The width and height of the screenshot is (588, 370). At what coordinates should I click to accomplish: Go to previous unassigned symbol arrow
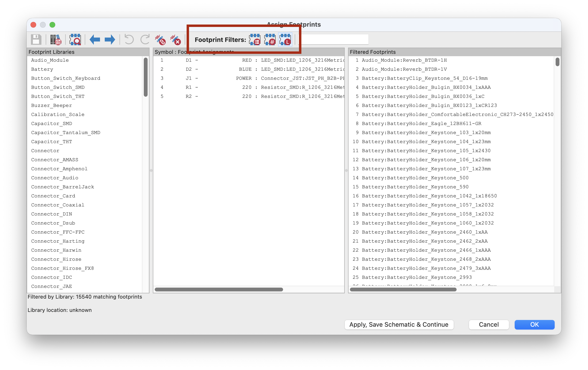tap(95, 40)
